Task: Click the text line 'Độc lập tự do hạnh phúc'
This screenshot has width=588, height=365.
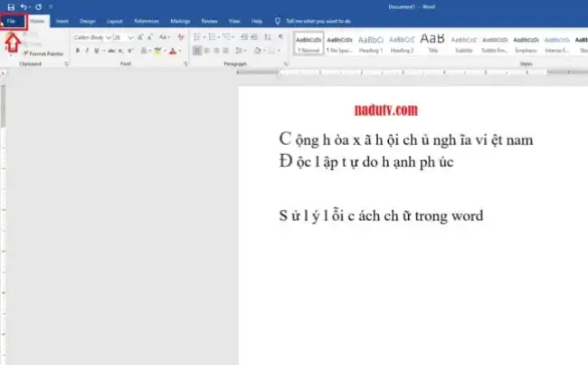Action: coord(366,162)
